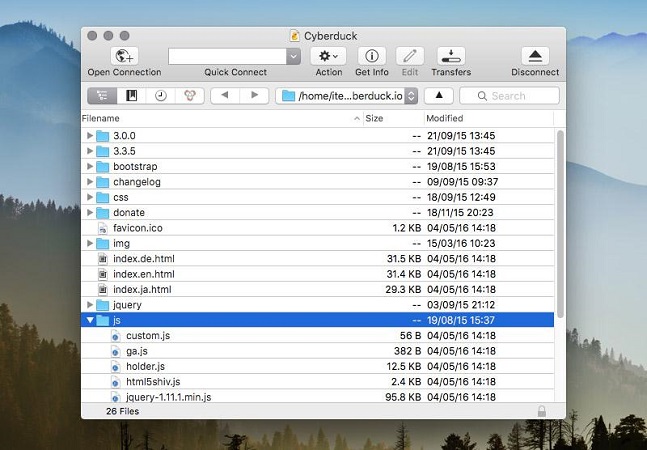Screen dimensions: 647x450
Task: Click the Search field
Action: pos(510,96)
